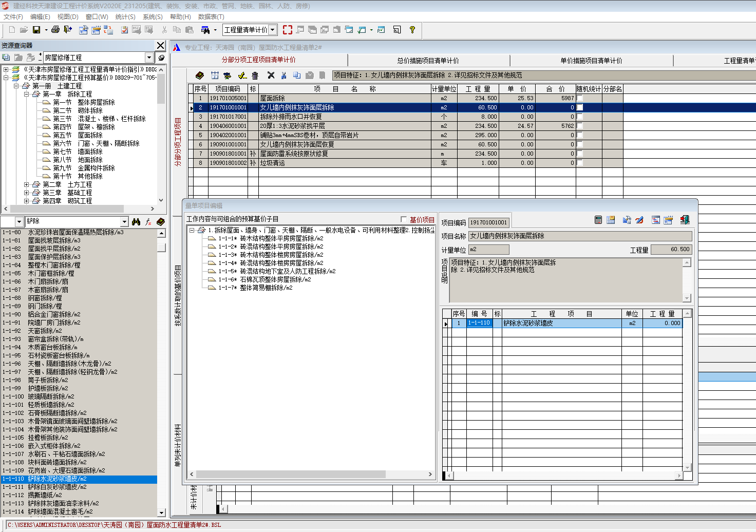Screen dimensions: 756x532
Task: Click the calculator icon in item editor
Action: click(598, 220)
